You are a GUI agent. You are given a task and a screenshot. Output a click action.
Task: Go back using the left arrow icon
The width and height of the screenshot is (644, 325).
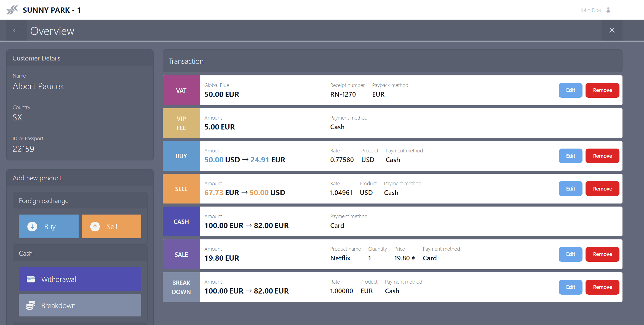(x=17, y=30)
